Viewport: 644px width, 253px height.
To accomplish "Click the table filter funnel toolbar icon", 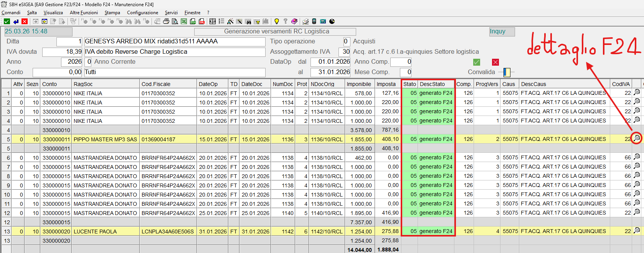I will 257,21.
